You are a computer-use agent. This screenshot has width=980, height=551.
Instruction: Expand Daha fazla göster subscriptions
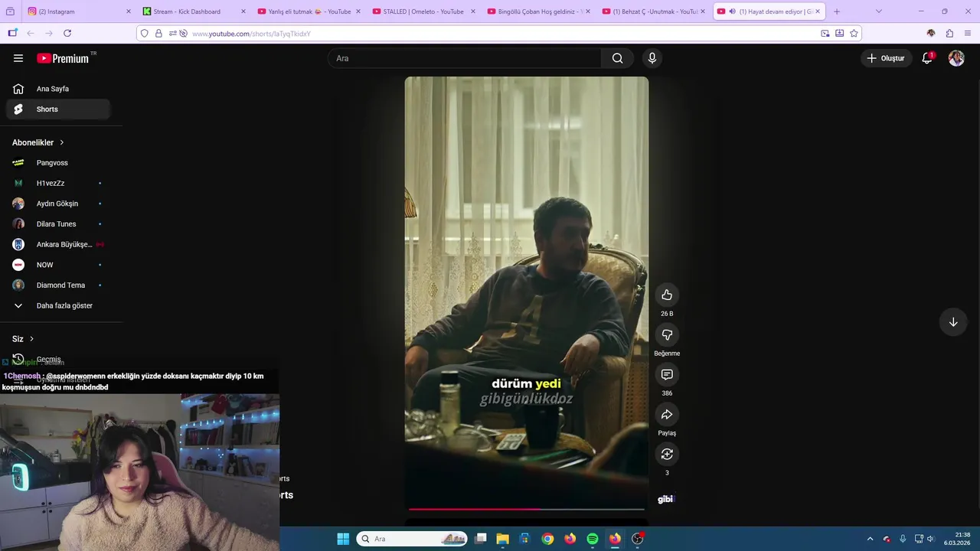pos(58,306)
